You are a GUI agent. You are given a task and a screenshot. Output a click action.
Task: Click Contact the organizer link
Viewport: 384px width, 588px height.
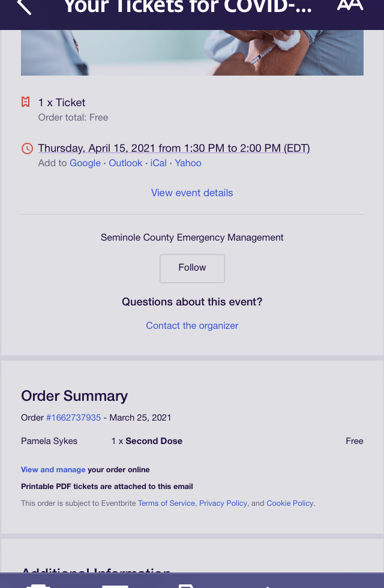point(192,325)
